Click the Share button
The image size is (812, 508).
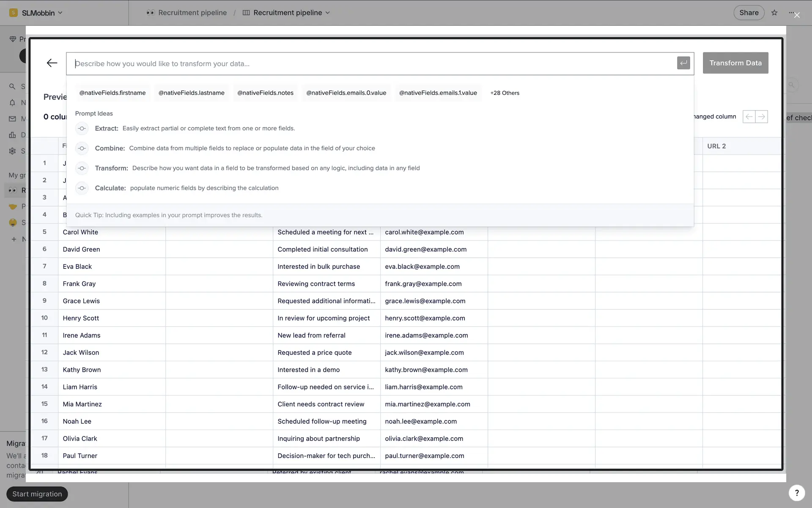[749, 13]
